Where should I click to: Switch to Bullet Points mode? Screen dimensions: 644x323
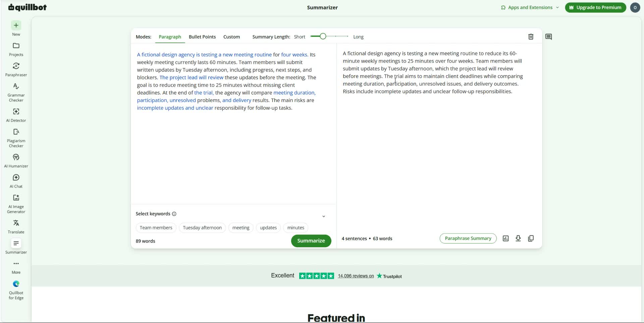(202, 37)
